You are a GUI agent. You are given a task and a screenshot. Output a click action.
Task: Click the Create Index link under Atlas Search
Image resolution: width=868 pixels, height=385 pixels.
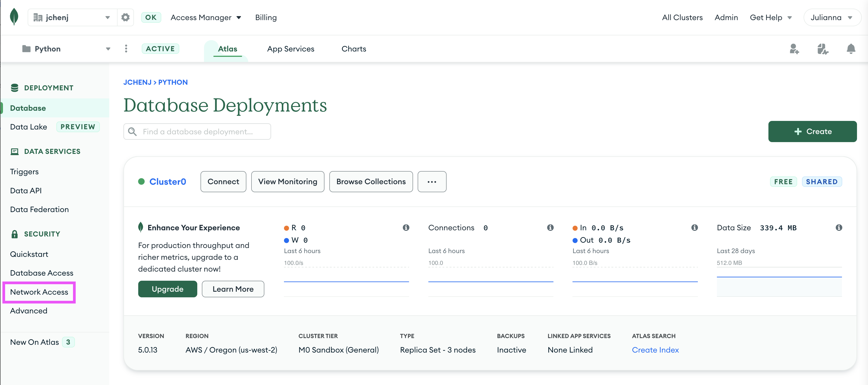[655, 350]
